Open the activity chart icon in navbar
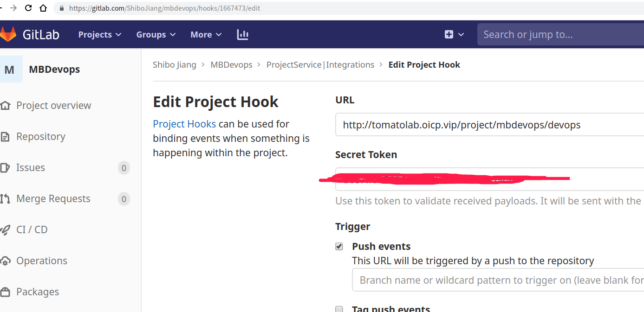The height and width of the screenshot is (312, 644). [242, 34]
